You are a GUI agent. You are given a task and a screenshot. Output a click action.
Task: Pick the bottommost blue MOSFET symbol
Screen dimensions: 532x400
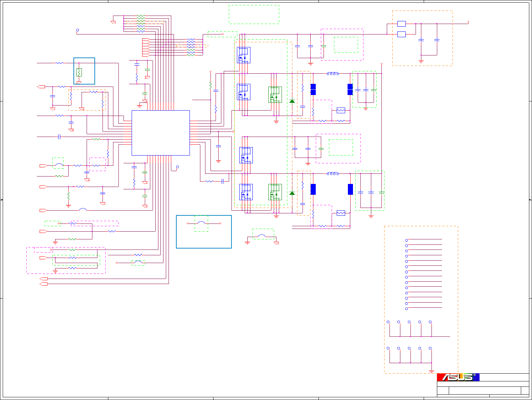[246, 192]
